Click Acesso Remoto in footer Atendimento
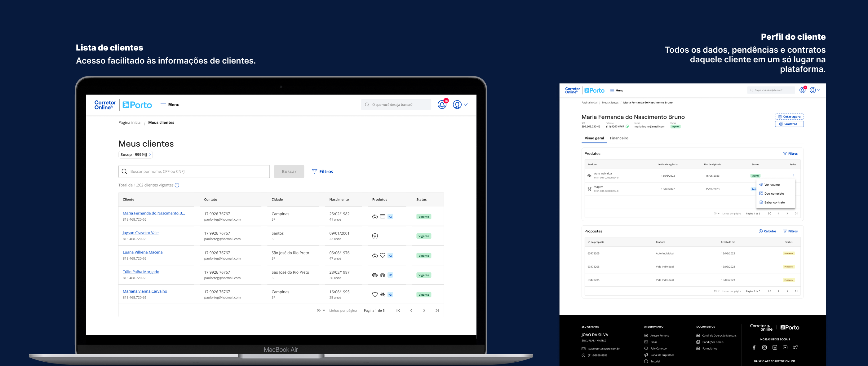 point(656,336)
